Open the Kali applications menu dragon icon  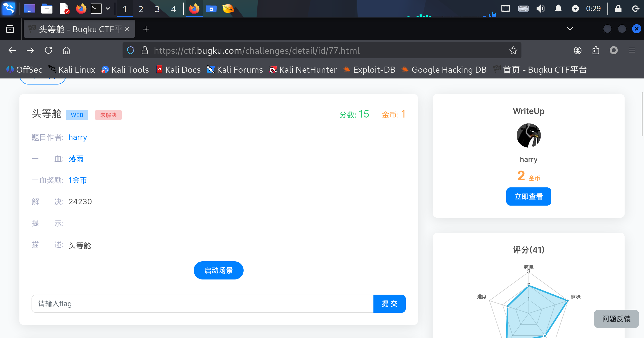click(x=9, y=9)
